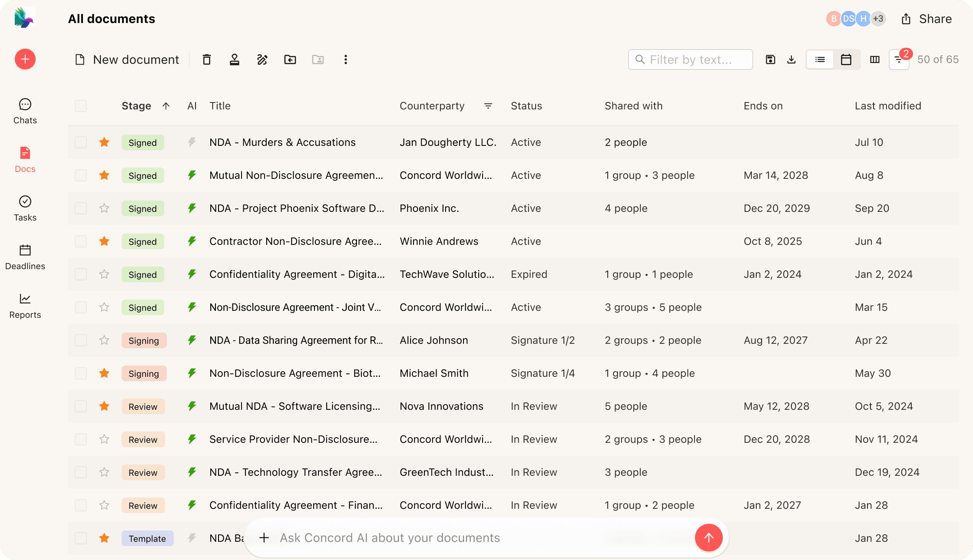
Task: Open the three-dot more options menu
Action: click(346, 59)
